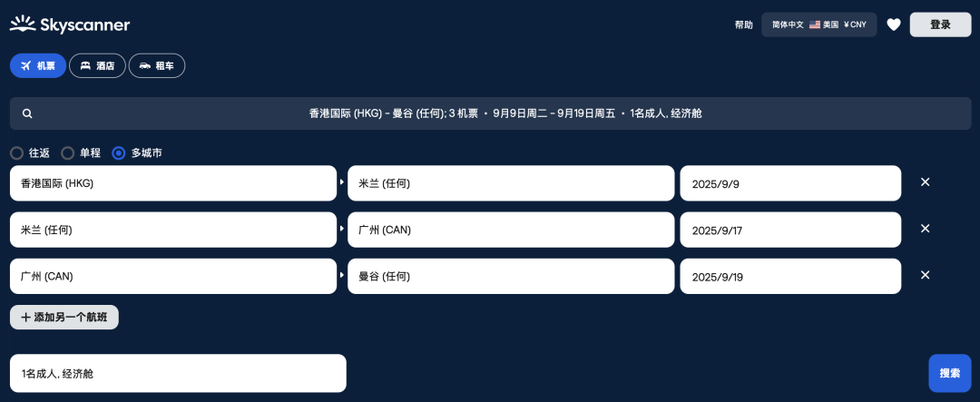Remove the 香港国际 to 米兰 flight row
The height and width of the screenshot is (402, 980).
(x=926, y=181)
